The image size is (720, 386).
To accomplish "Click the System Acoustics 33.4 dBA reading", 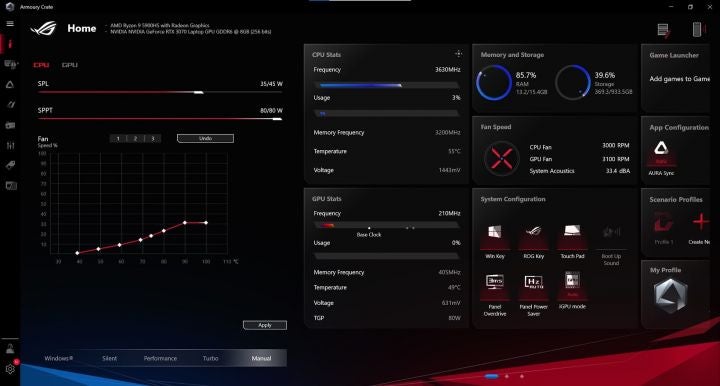I will pos(618,171).
